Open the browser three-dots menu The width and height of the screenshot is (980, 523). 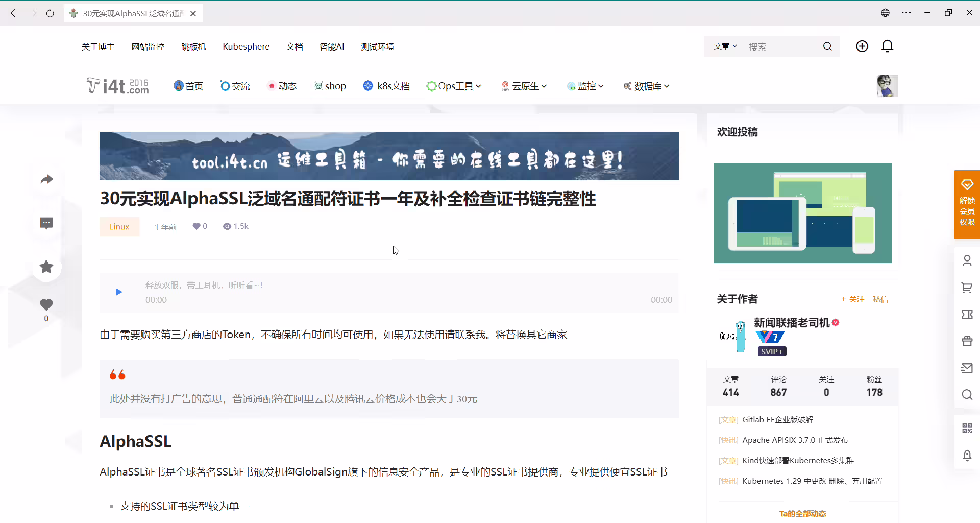click(x=906, y=13)
